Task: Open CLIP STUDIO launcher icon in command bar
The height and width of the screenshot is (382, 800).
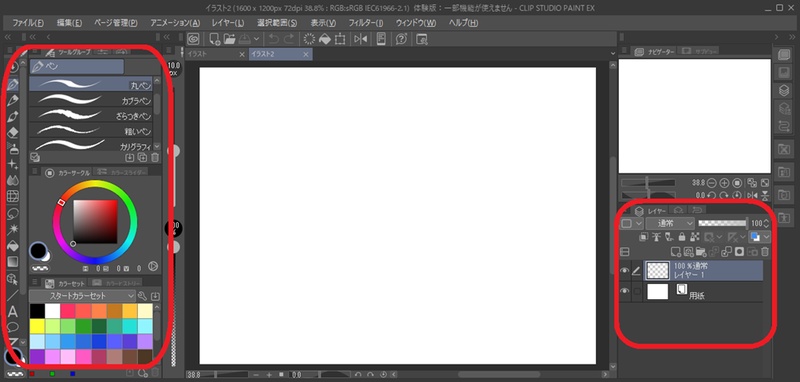Action: 193,39
